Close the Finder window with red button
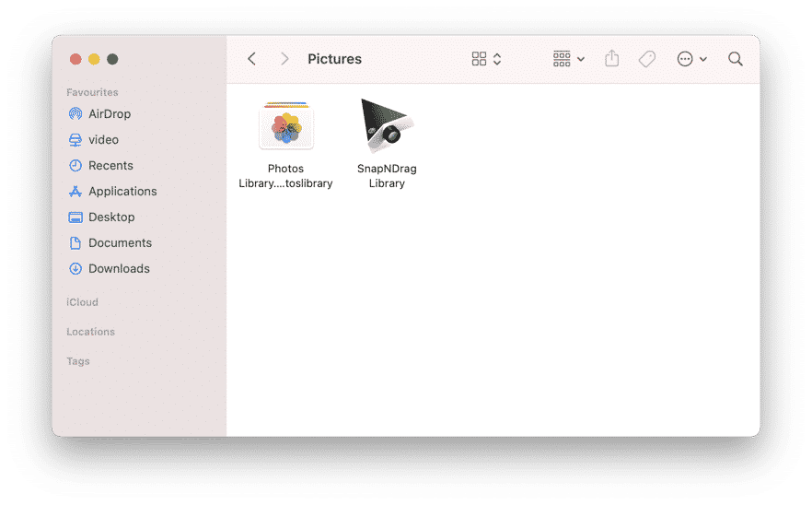Image resolution: width=812 pixels, height=505 pixels. click(x=75, y=59)
